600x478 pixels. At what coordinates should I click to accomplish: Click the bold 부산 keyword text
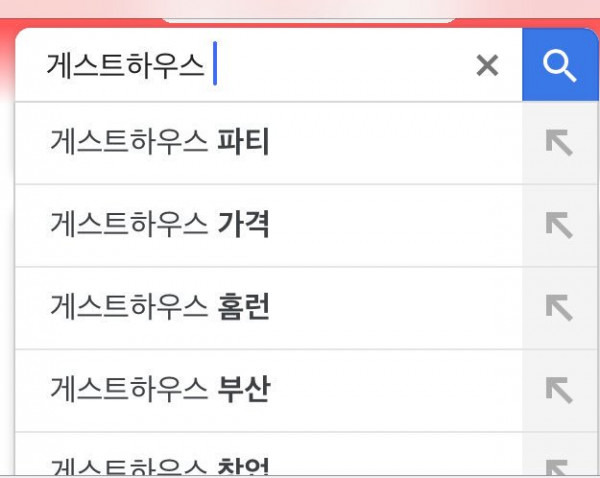[x=244, y=390]
